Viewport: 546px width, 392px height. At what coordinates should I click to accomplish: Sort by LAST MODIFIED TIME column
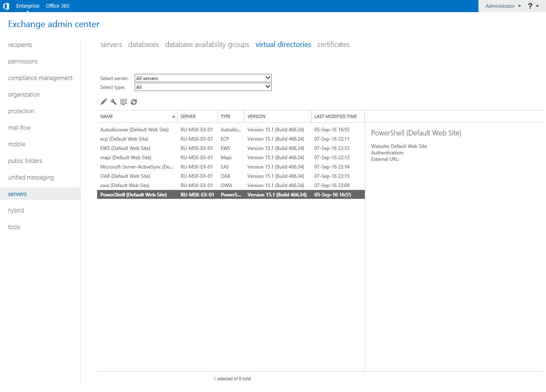(x=338, y=116)
